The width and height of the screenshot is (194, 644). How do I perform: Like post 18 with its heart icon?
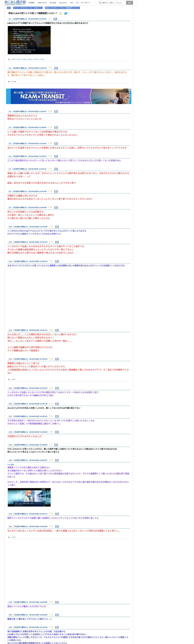(50, 432)
